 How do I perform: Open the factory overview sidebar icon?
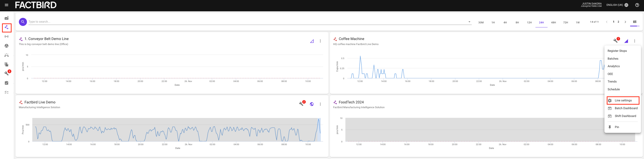[x=7, y=18]
